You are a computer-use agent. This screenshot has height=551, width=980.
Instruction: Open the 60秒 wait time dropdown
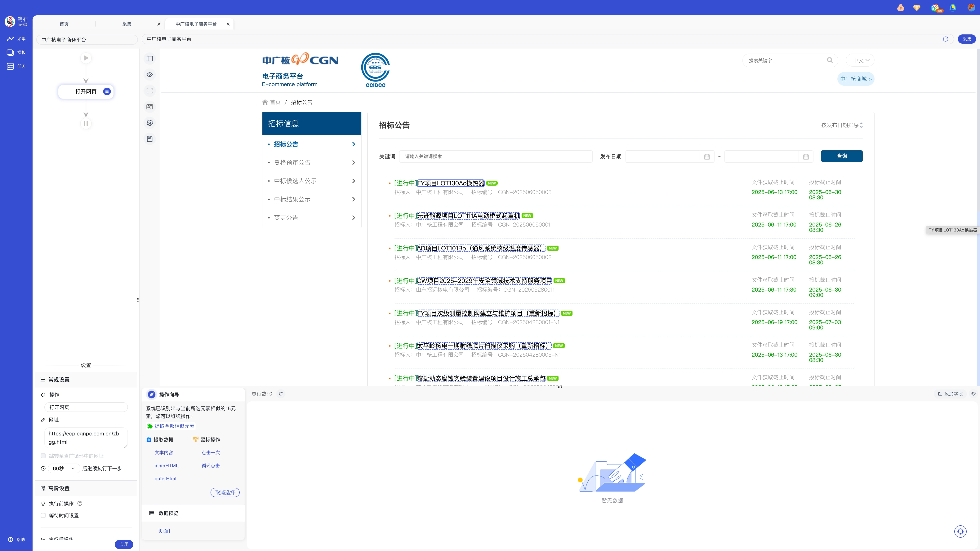coord(64,469)
